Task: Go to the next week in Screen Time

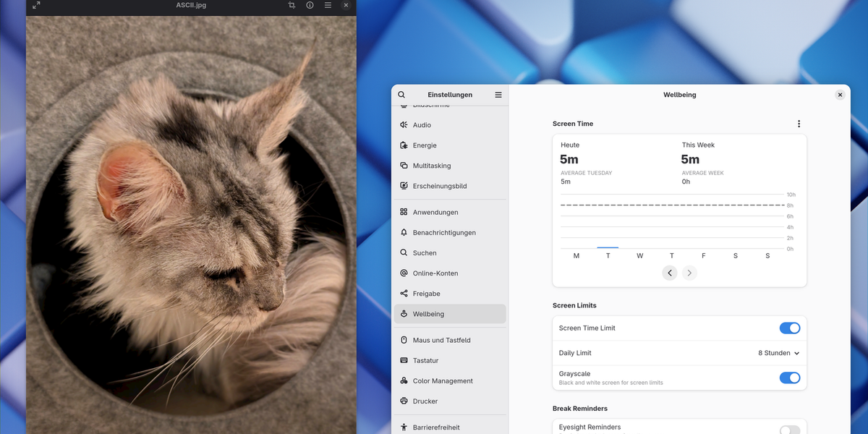Action: (690, 273)
